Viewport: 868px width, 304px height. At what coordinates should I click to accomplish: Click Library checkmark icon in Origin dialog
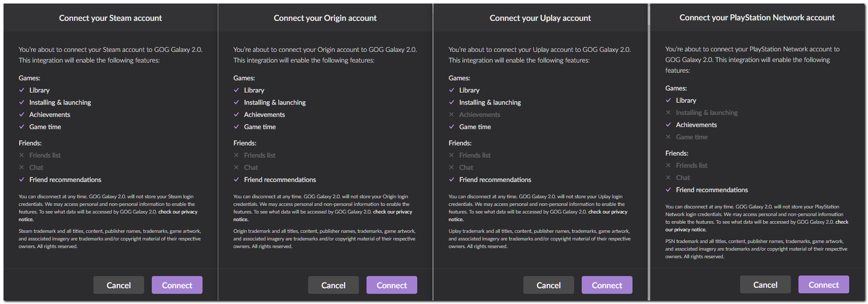click(x=237, y=90)
